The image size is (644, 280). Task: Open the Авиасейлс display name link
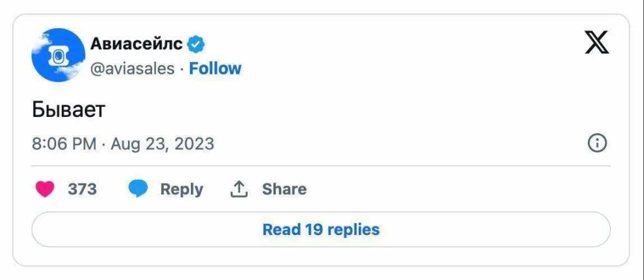click(137, 44)
